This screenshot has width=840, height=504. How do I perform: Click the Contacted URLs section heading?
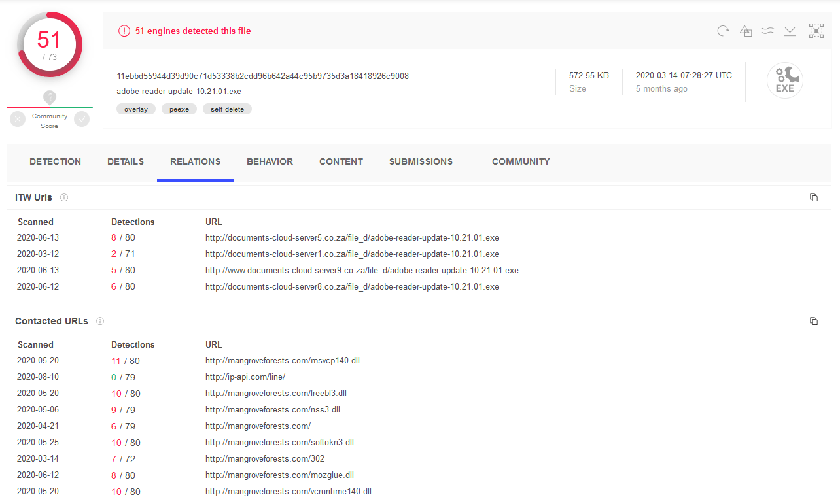(x=52, y=321)
